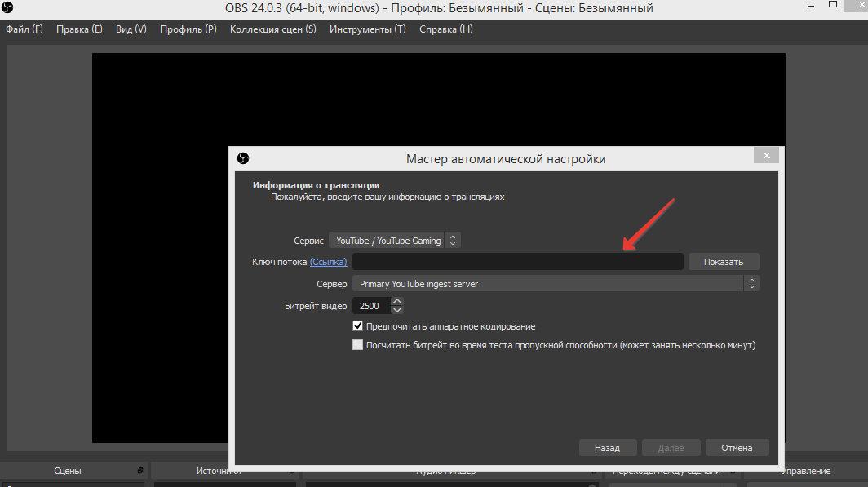Image resolution: width=868 pixels, height=487 pixels.
Task: Undock the Сцены panel using its float icon
Action: tap(140, 471)
